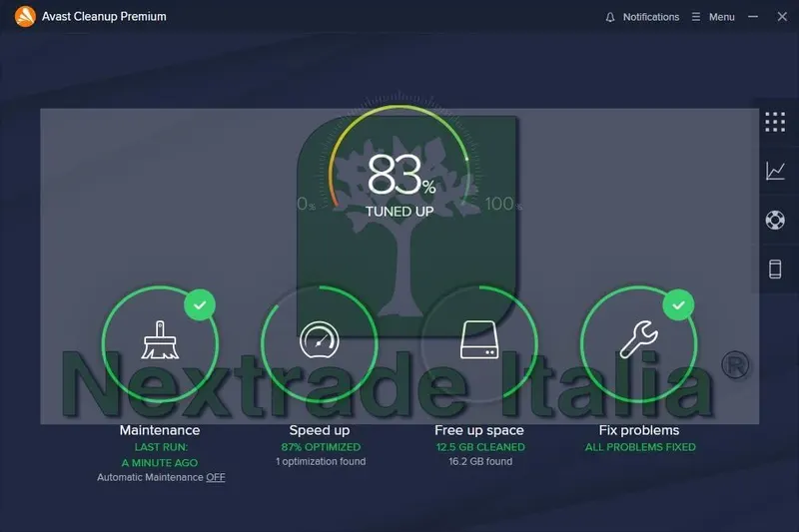Click the 'LAST RUN:' text
Image resolution: width=799 pixels, height=532 pixels.
pos(161,447)
